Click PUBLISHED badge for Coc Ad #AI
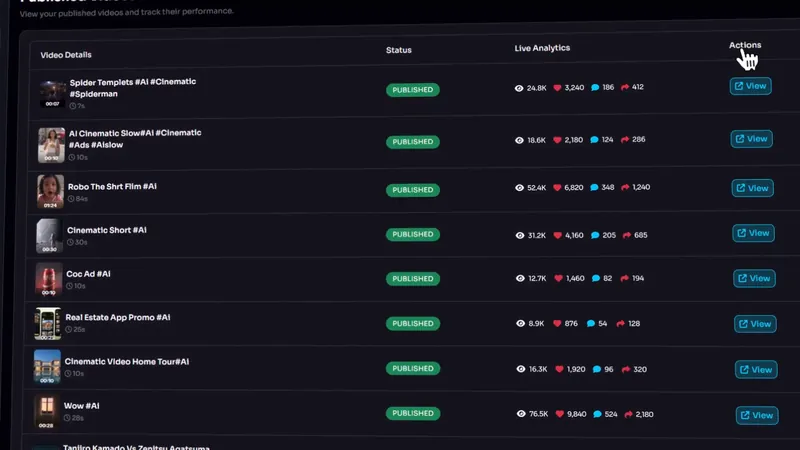The image size is (800, 450). click(413, 279)
